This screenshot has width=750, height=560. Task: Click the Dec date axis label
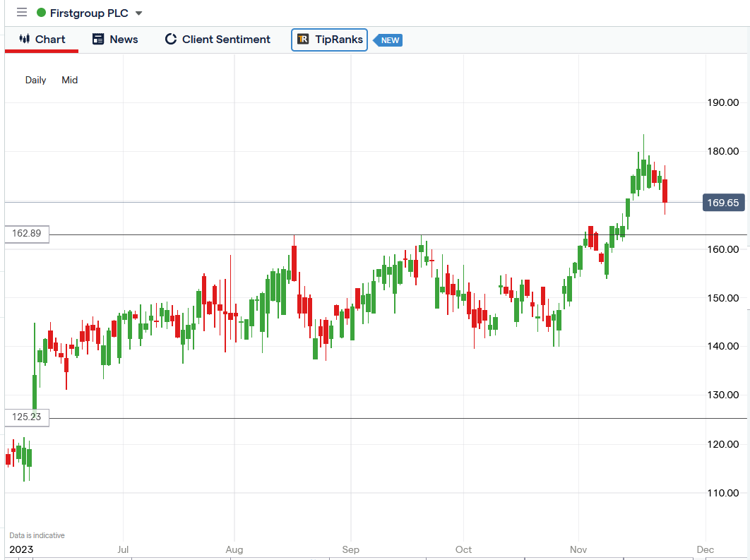706,549
